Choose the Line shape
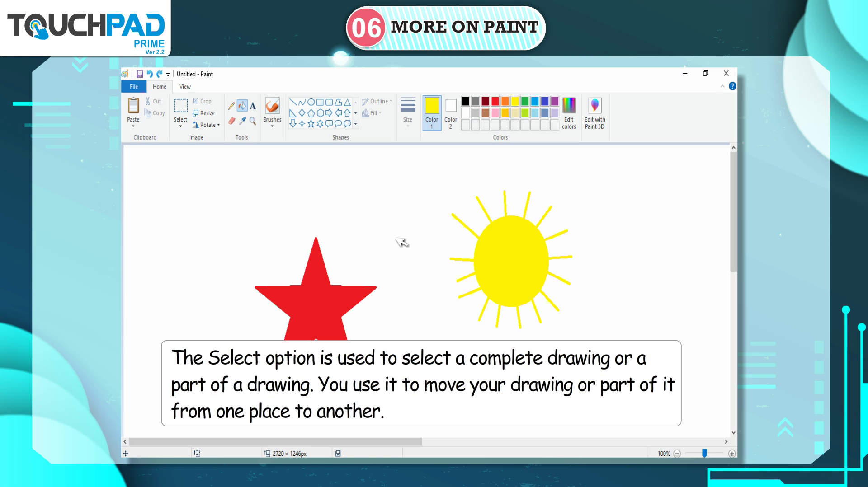Image resolution: width=868 pixels, height=487 pixels. (x=293, y=102)
